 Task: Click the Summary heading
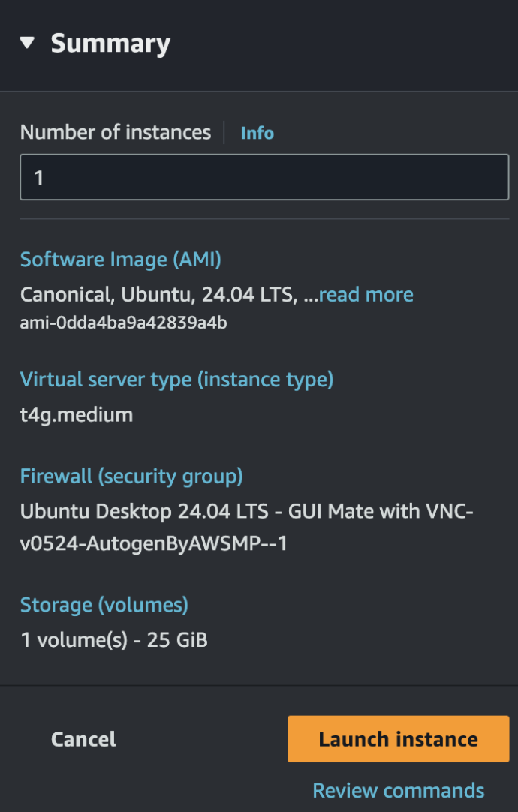(110, 43)
